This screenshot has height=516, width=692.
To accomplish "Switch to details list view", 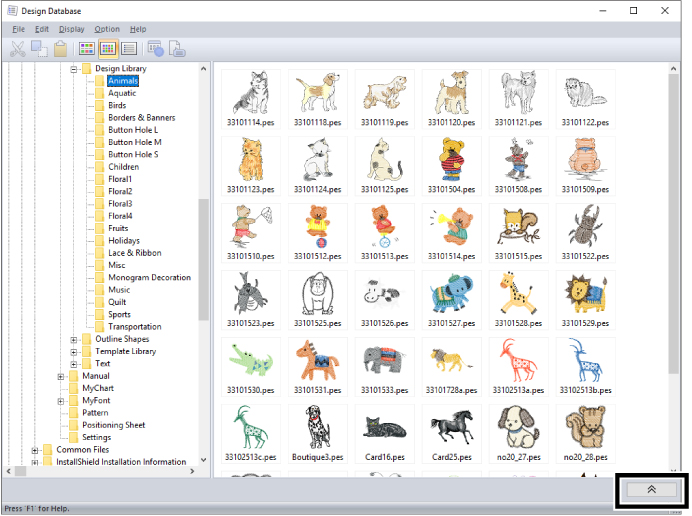I will 129,48.
